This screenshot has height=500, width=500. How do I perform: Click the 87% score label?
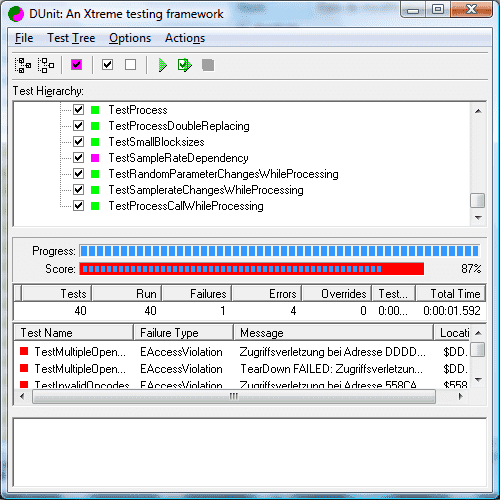(x=471, y=269)
